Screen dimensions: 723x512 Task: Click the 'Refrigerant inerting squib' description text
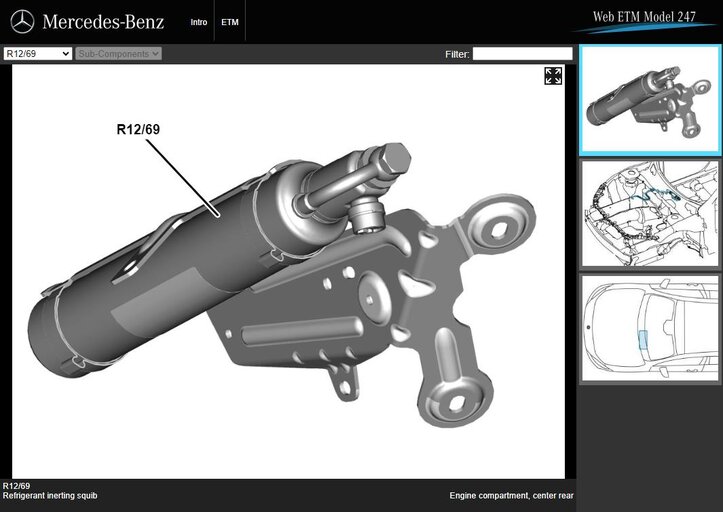pyautogui.click(x=50, y=496)
